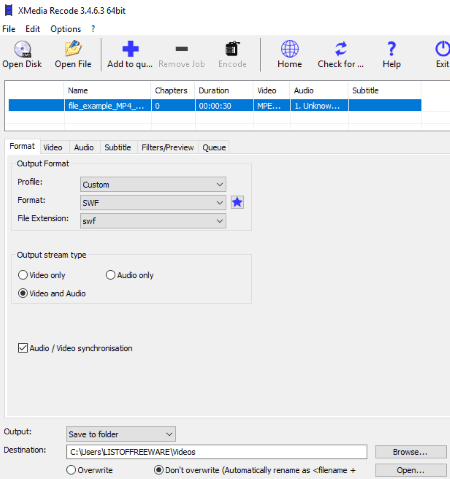Open the Format SWF dropdown
Screen dimensions: 450x479
(153, 203)
